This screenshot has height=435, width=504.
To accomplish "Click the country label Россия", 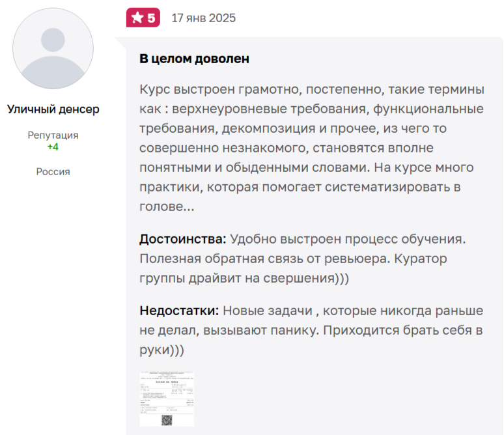I will click(x=53, y=172).
